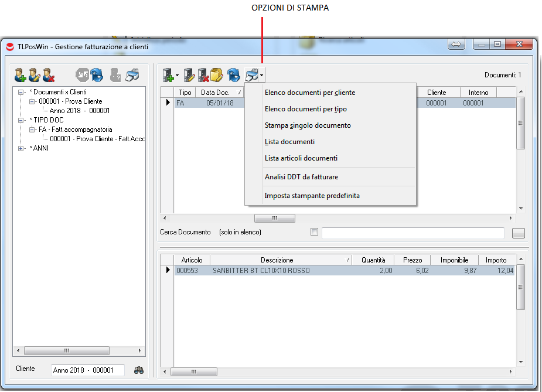Expand the ANNI tree node
542x392 pixels.
tap(22, 148)
